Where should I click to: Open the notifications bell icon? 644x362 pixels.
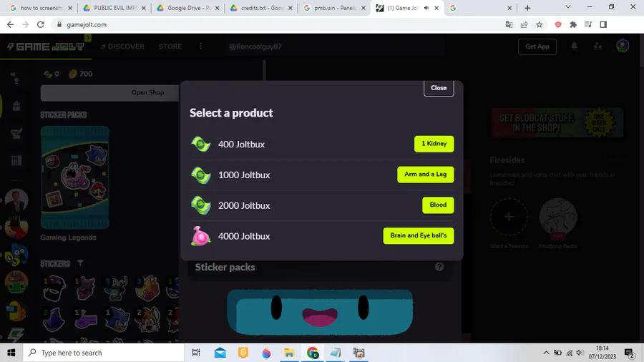coord(574,47)
